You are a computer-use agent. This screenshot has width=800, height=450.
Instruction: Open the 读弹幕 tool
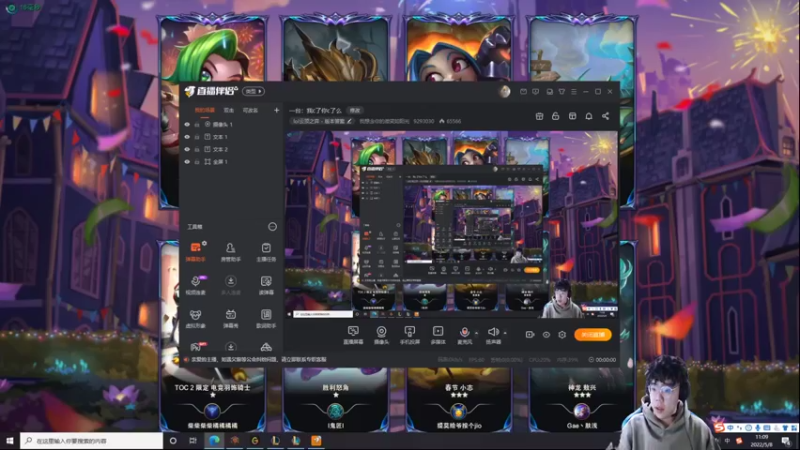point(266,285)
